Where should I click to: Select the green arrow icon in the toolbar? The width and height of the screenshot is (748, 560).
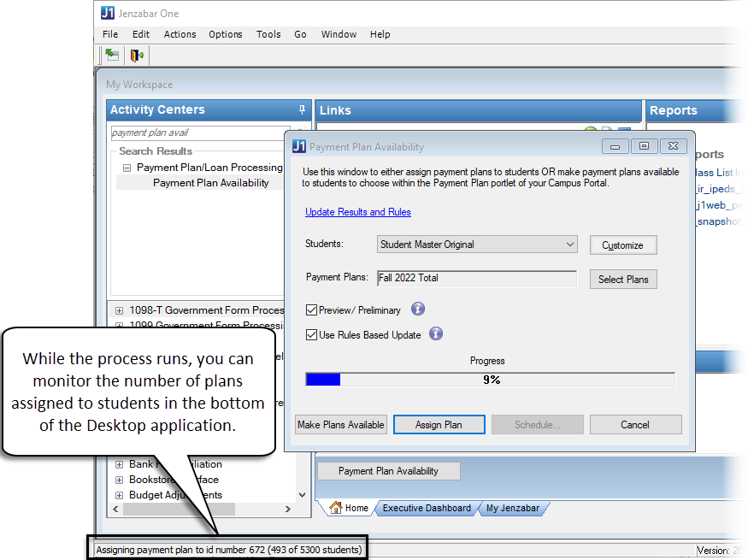pyautogui.click(x=112, y=54)
